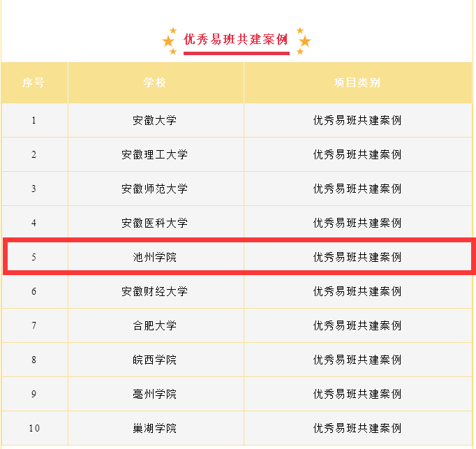Click the 安徽财经大学 school name
The height and width of the screenshot is (449, 476).
155,291
